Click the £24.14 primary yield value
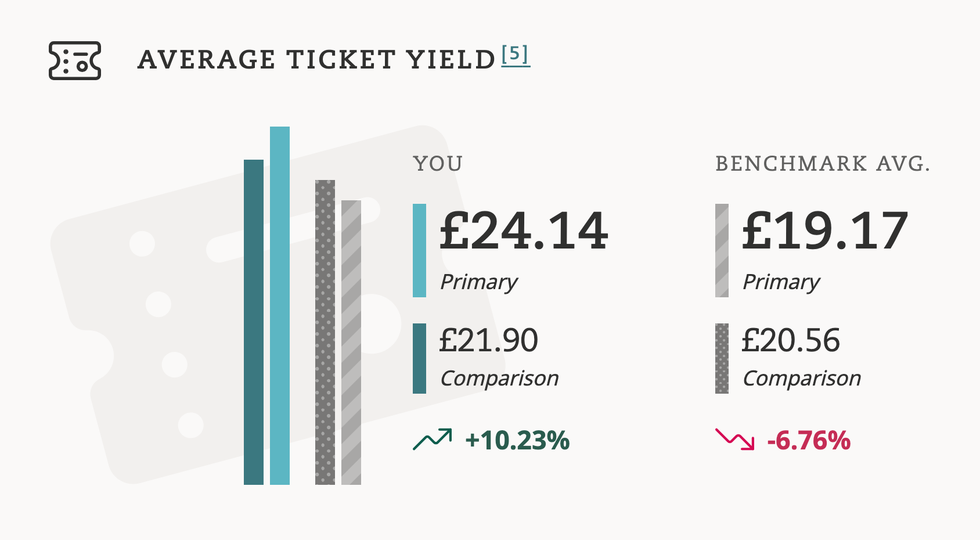 (x=524, y=232)
